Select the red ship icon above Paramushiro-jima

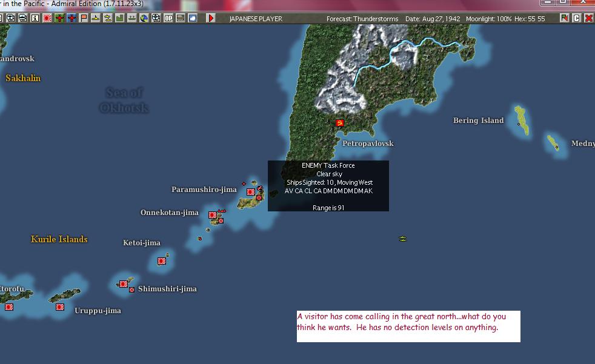(x=259, y=188)
